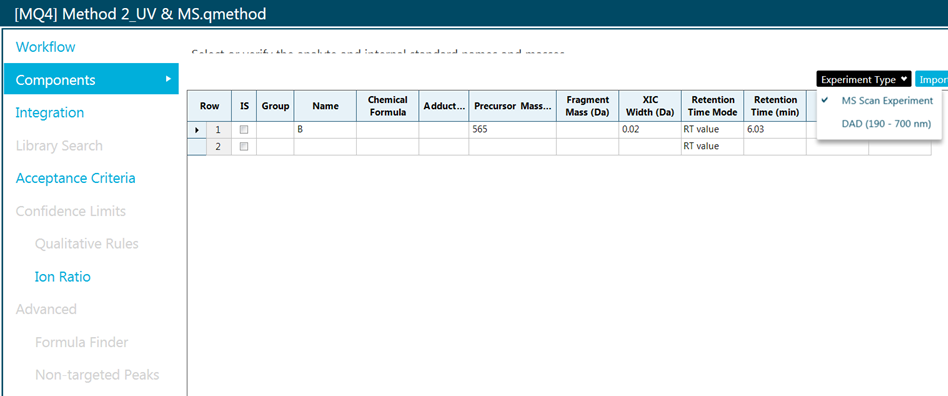Click the empty Name cell in row 2
Viewport: 948px width, 396px height.
pyautogui.click(x=325, y=146)
